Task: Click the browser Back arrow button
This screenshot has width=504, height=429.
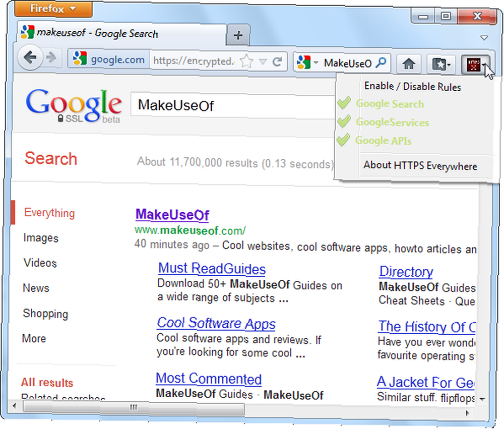Action: coord(30,58)
